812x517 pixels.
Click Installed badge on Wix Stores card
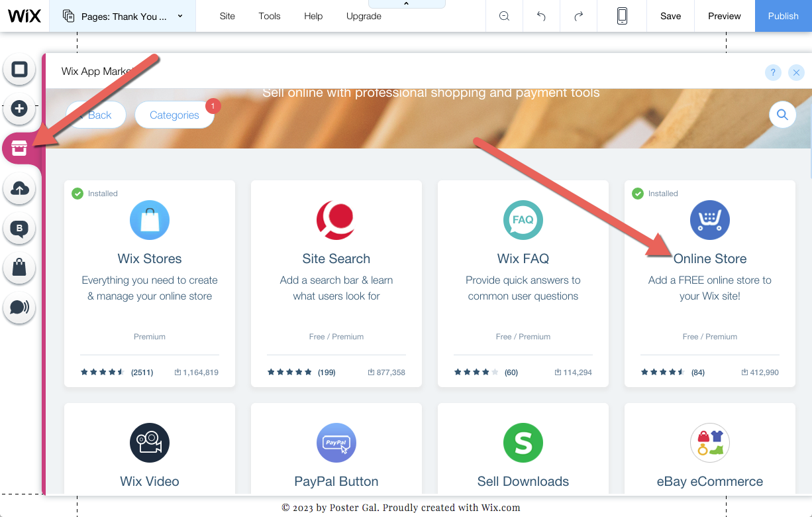(x=95, y=194)
